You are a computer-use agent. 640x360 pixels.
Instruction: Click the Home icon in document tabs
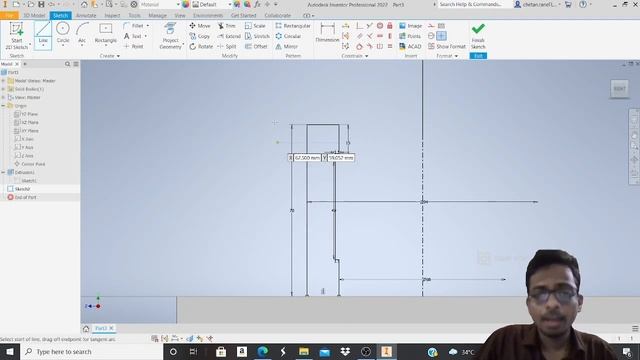pos(86,329)
